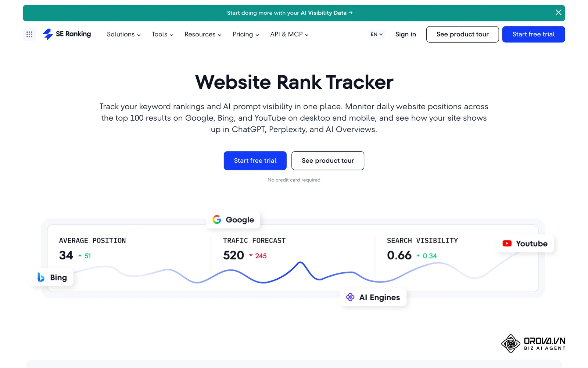Image resolution: width=588 pixels, height=368 pixels.
Task: Click the AI Engines label text
Action: pyautogui.click(x=379, y=297)
